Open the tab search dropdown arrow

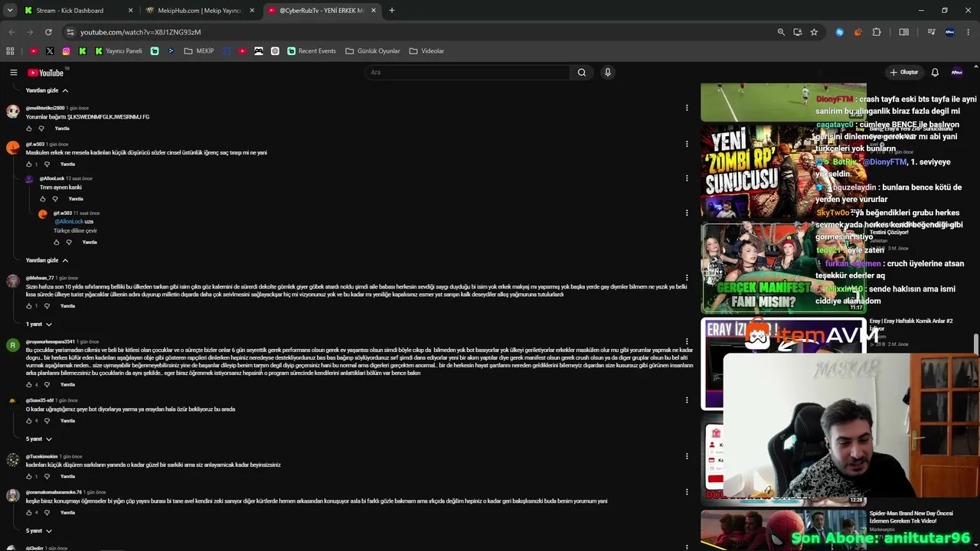[x=10, y=11]
